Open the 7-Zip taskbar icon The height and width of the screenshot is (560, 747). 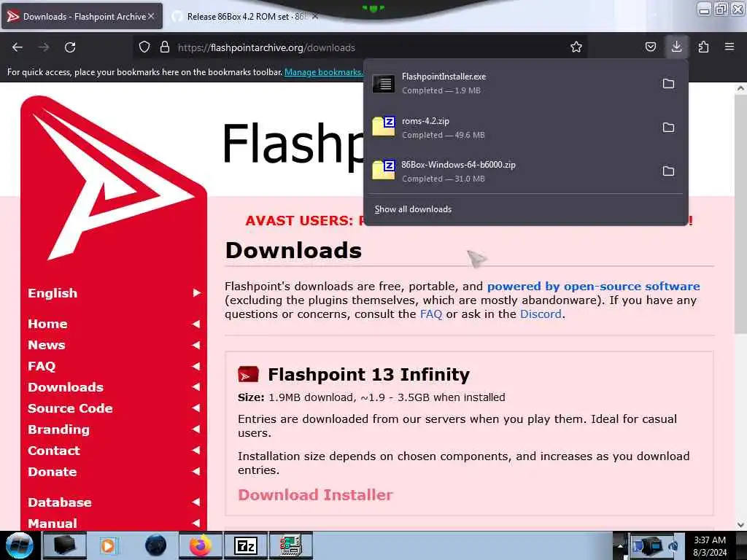(x=246, y=545)
